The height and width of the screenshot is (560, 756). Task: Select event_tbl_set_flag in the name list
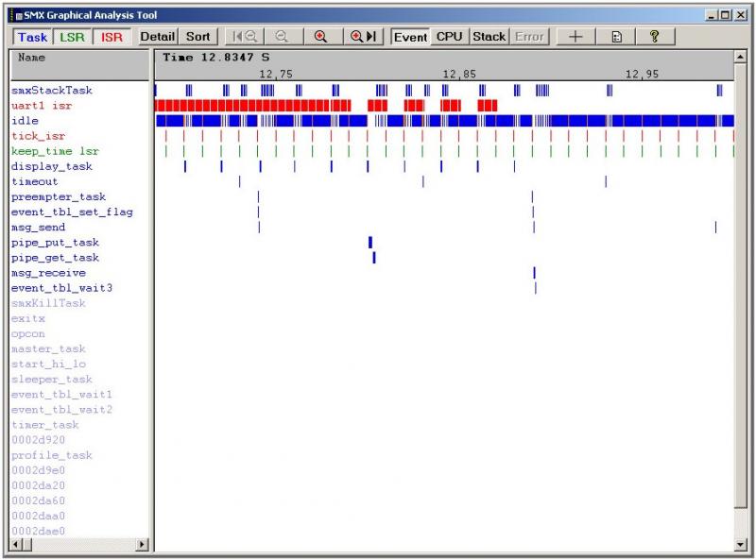[72, 212]
